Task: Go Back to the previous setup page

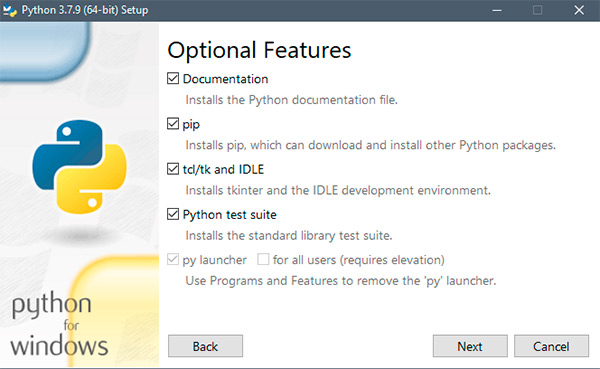Action: tap(205, 346)
